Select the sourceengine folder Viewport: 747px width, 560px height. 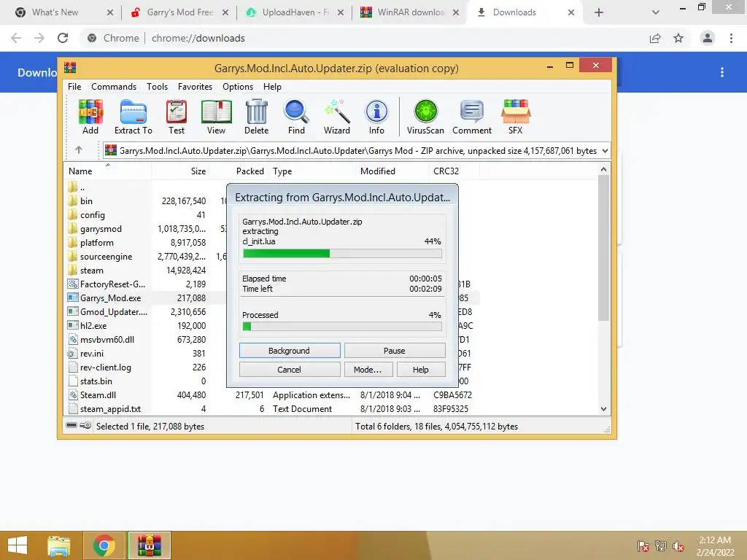(106, 256)
